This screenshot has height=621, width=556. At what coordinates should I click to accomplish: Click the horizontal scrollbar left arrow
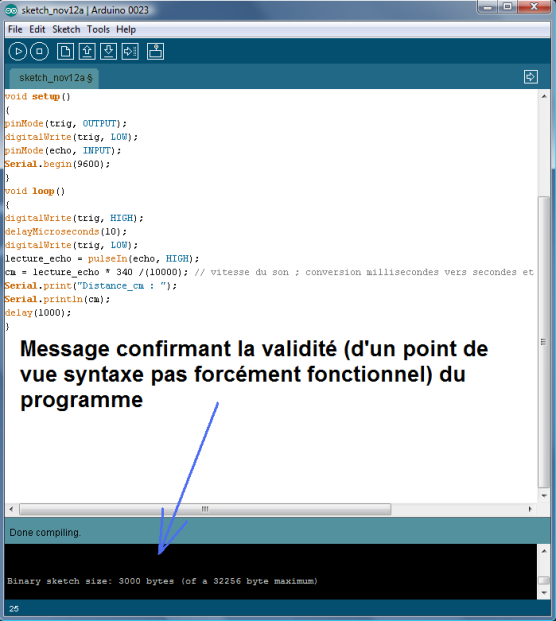coord(11,509)
